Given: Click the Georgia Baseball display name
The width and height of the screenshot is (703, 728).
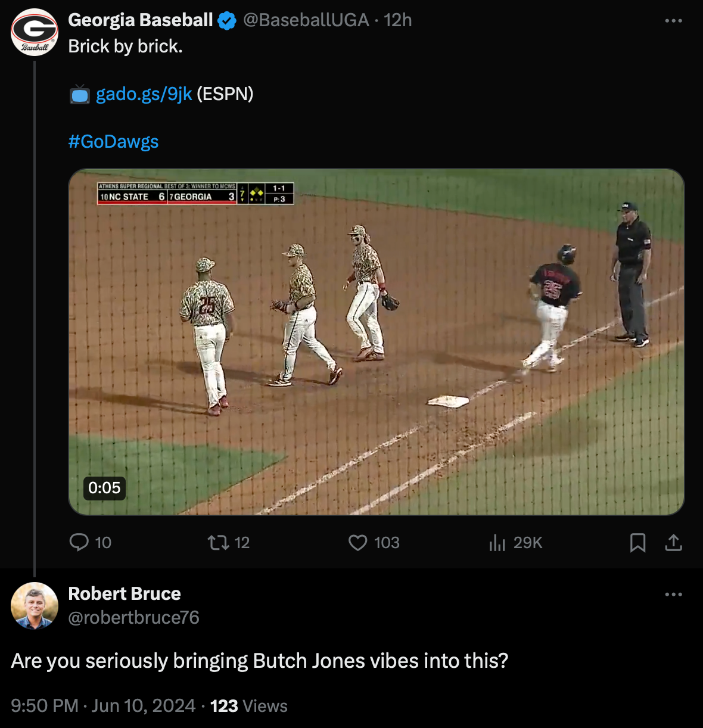Looking at the screenshot, I should point(141,20).
